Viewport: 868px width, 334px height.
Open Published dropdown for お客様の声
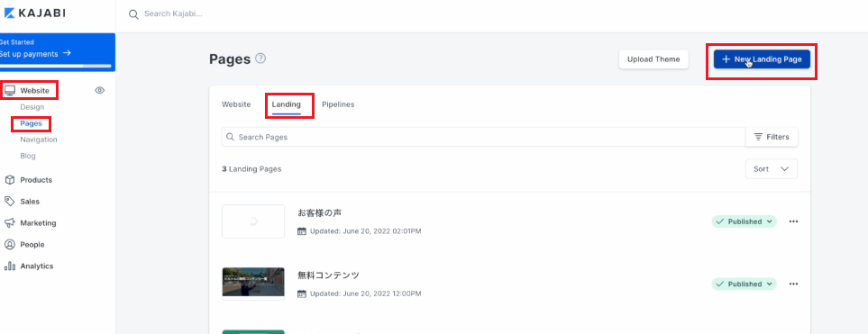744,221
